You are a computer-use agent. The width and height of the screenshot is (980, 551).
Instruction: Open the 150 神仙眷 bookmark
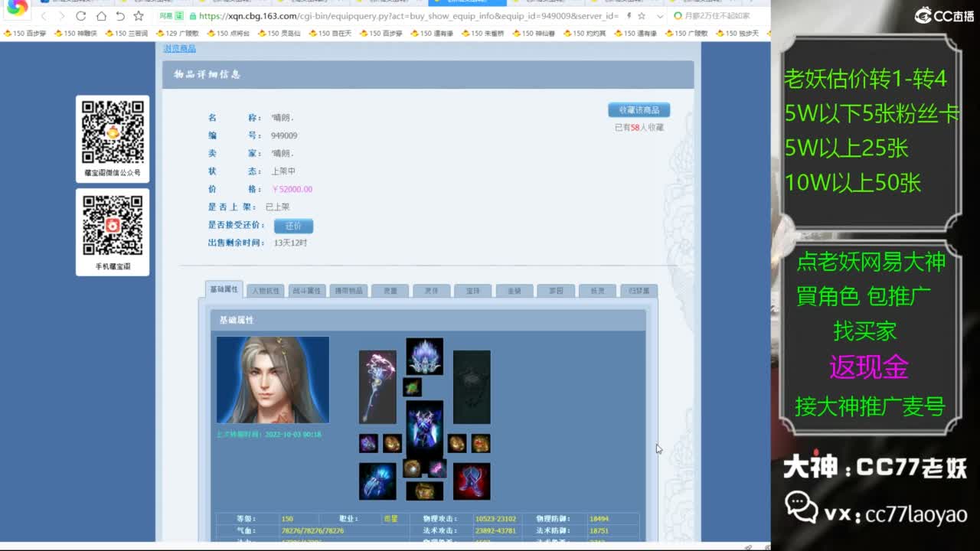[x=534, y=33]
